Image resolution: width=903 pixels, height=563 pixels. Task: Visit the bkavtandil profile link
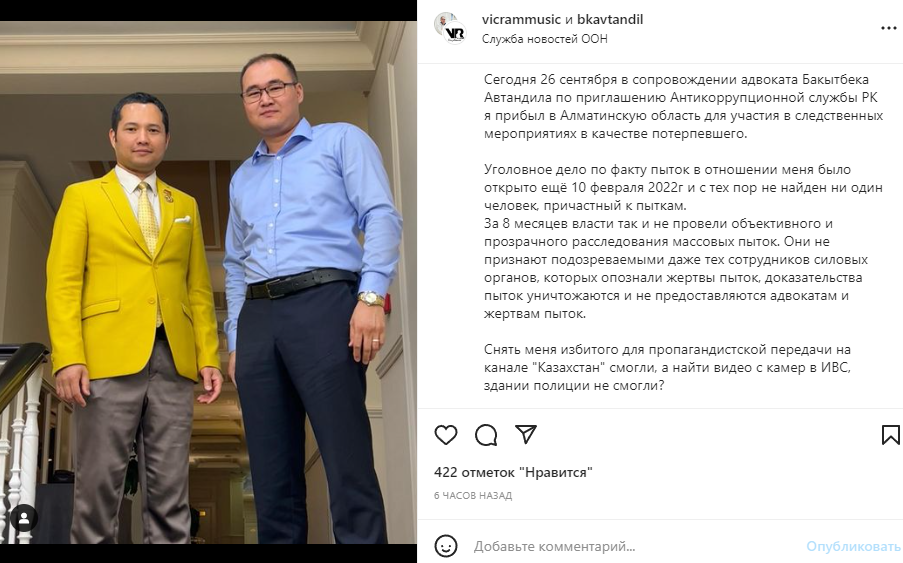(610, 20)
